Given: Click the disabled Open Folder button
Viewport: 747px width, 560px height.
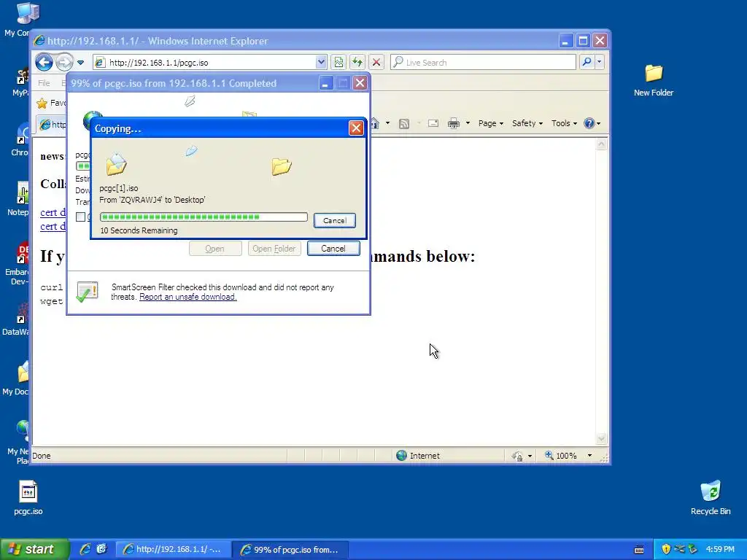Looking at the screenshot, I should [x=274, y=248].
